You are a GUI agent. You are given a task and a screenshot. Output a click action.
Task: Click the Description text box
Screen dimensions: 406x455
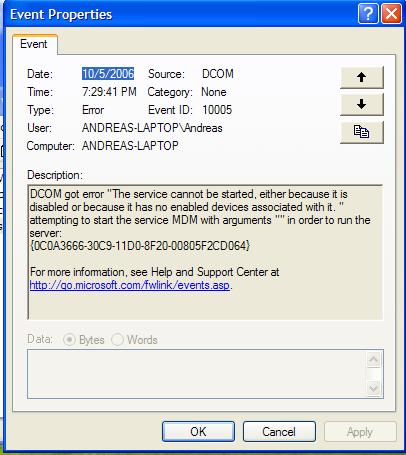pos(205,252)
